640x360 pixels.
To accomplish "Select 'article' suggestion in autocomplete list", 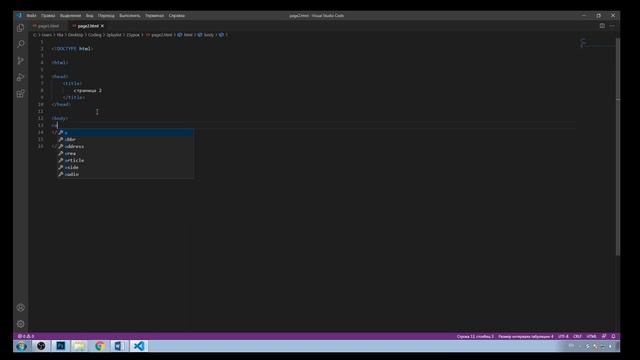I will coord(125,160).
